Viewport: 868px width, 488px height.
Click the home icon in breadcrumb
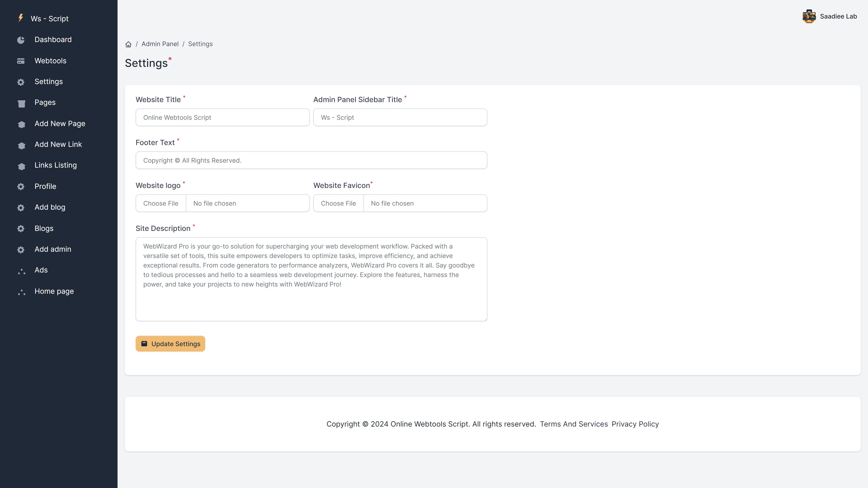(128, 44)
